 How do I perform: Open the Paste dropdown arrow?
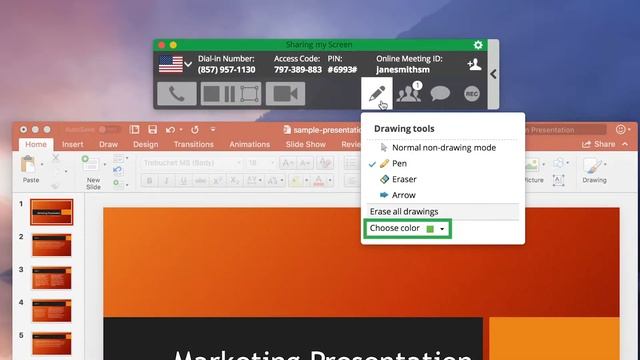[42, 164]
